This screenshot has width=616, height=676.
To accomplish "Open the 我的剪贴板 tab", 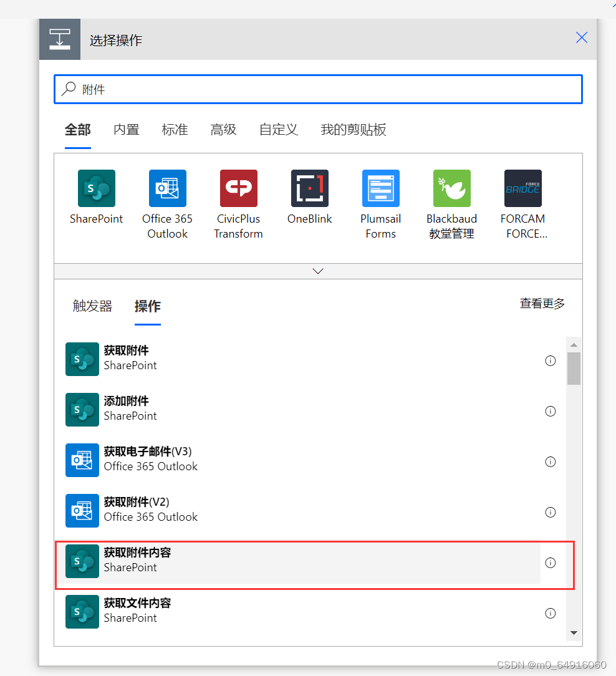I will coord(353,129).
